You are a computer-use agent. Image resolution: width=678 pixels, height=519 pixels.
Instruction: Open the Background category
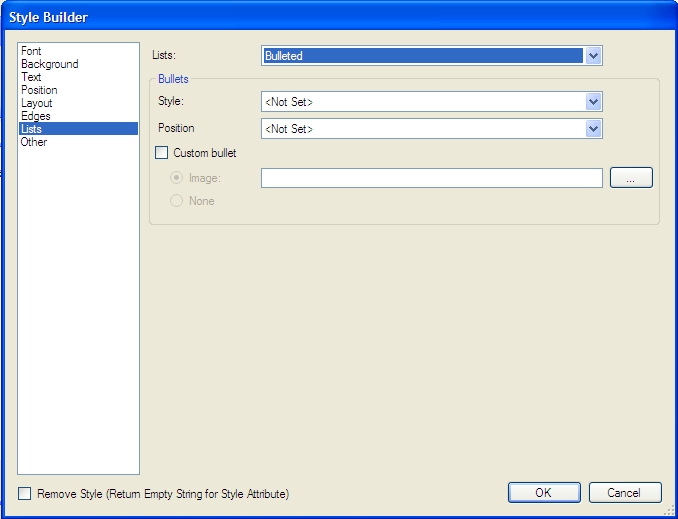[49, 64]
